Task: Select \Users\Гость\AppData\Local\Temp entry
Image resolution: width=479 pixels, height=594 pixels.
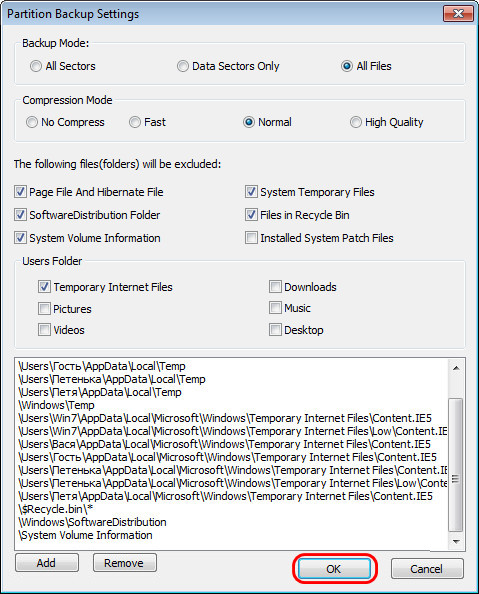Action: point(102,366)
